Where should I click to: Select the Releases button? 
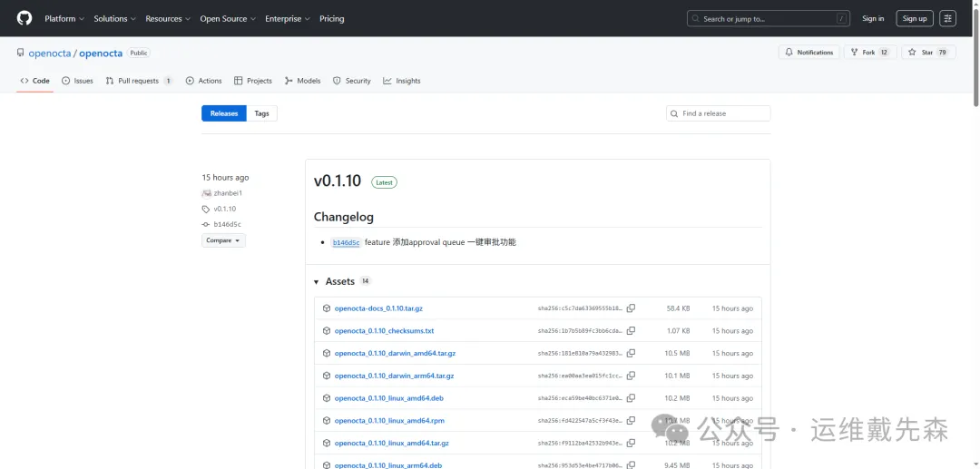224,113
